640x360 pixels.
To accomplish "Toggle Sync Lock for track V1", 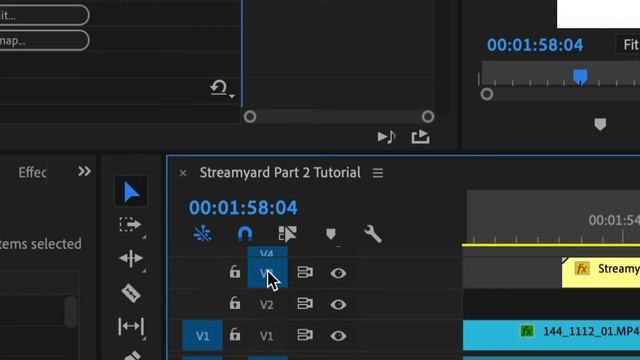I will pos(305,335).
